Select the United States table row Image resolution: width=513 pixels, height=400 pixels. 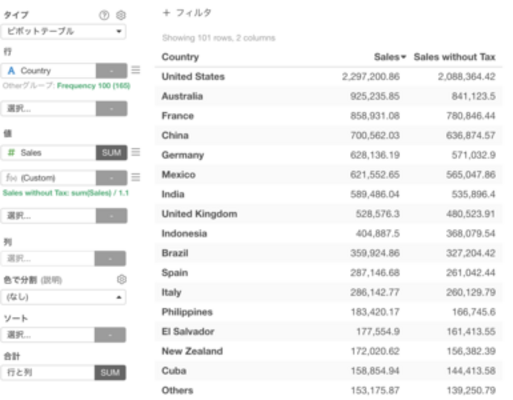[x=329, y=77]
